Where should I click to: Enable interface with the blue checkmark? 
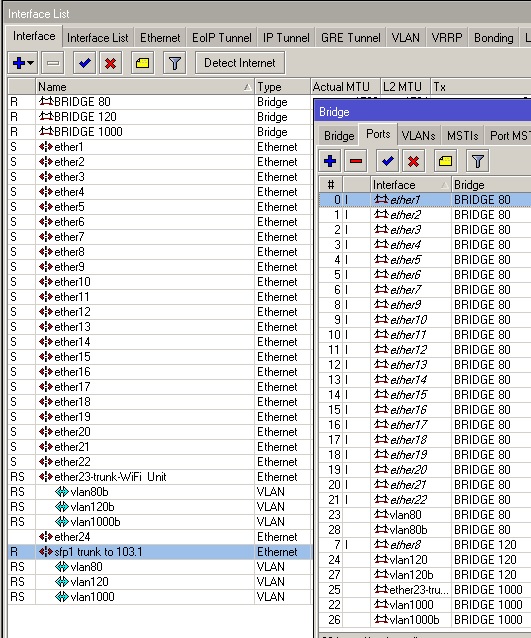(x=85, y=63)
